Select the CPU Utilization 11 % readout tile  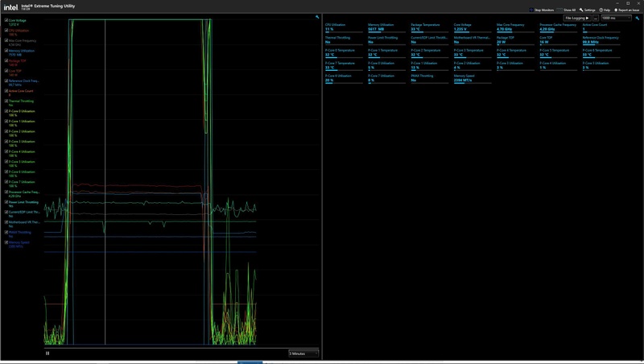coord(344,27)
